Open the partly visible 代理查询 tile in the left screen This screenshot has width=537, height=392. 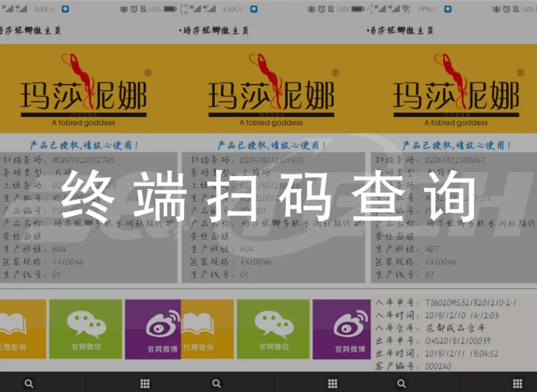pyautogui.click(x=23, y=329)
